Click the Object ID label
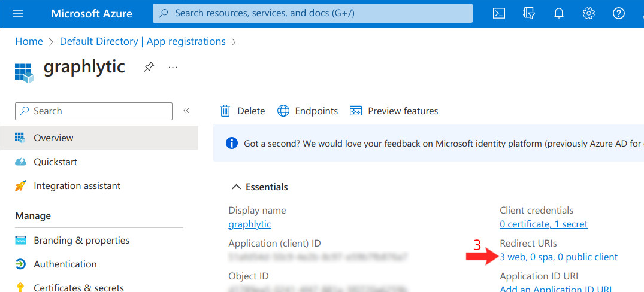 (x=249, y=276)
